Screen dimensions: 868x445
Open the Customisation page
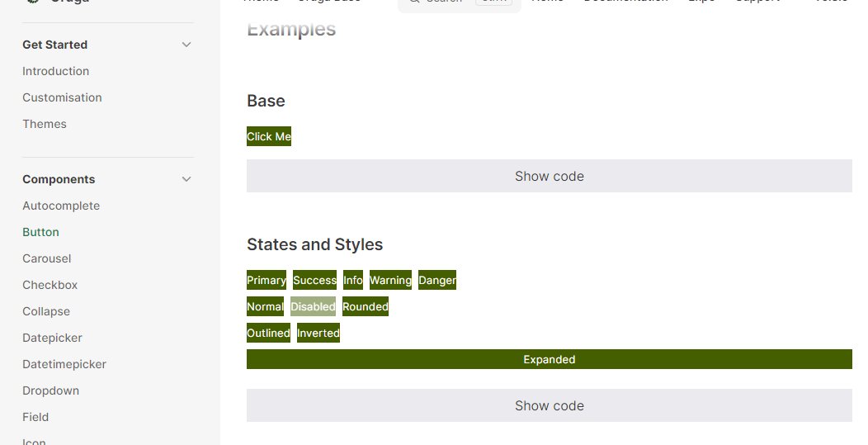pyautogui.click(x=62, y=97)
